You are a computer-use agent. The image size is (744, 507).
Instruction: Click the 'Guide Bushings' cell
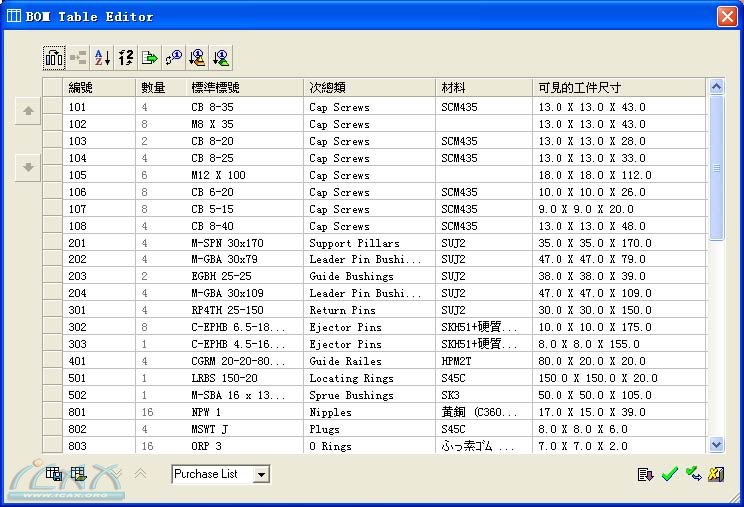coord(369,276)
